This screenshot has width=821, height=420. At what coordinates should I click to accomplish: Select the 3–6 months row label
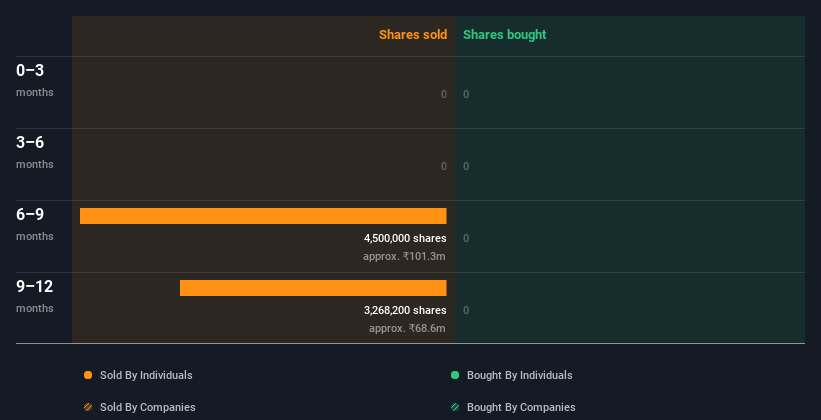pos(35,152)
